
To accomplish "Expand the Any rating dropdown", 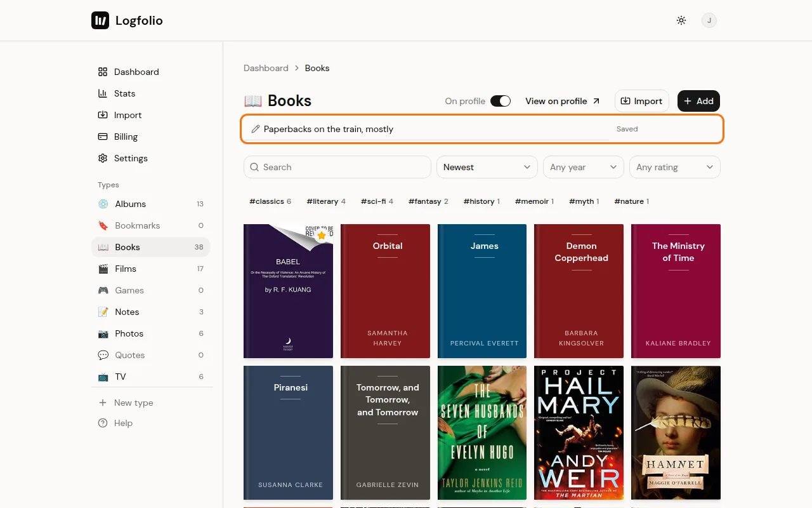I will pyautogui.click(x=675, y=167).
